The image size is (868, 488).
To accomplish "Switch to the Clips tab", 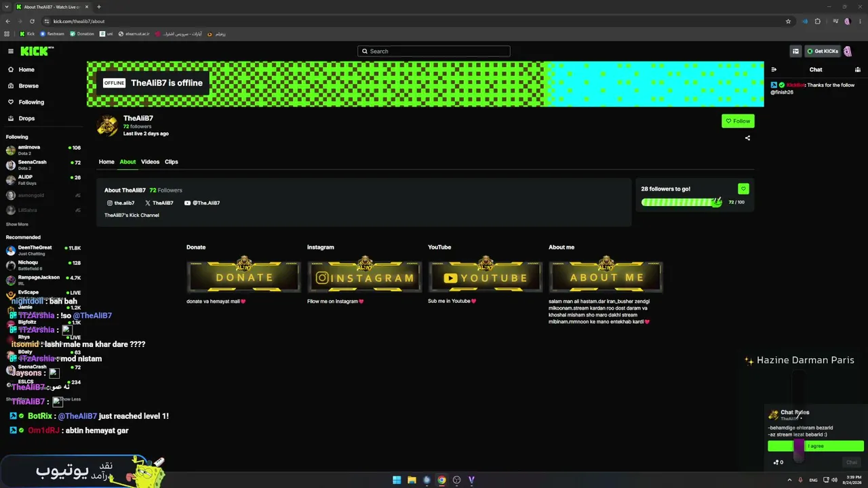I will pyautogui.click(x=171, y=162).
